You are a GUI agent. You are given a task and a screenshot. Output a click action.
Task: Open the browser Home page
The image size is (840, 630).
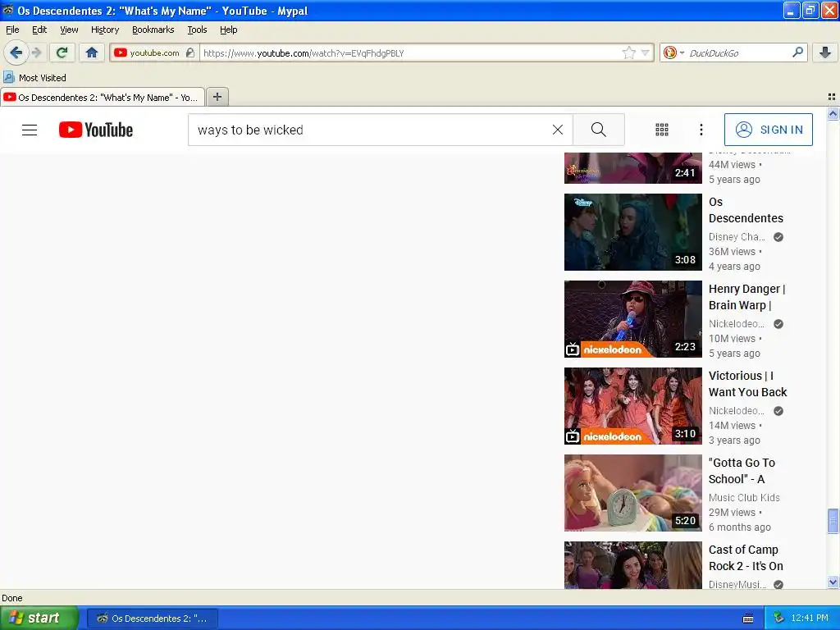(x=92, y=52)
